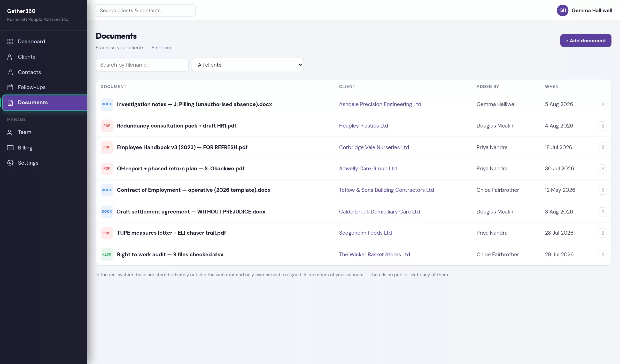Open Sedgeholm Foods Ltd client link
The width and height of the screenshot is (620, 364).
tap(365, 233)
